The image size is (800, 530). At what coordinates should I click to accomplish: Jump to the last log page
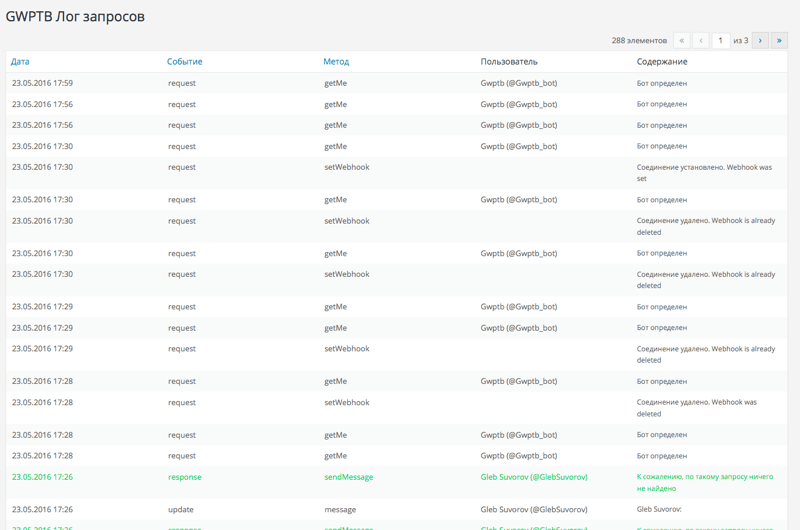(x=779, y=40)
